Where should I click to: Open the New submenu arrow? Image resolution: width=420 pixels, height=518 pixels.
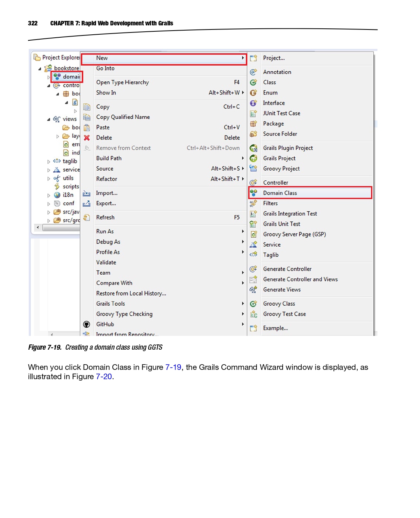click(x=243, y=58)
